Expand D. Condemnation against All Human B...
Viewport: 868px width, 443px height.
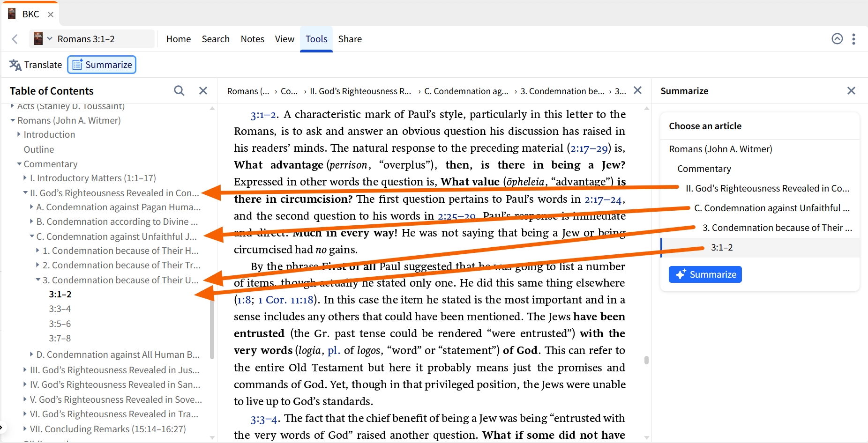click(31, 354)
